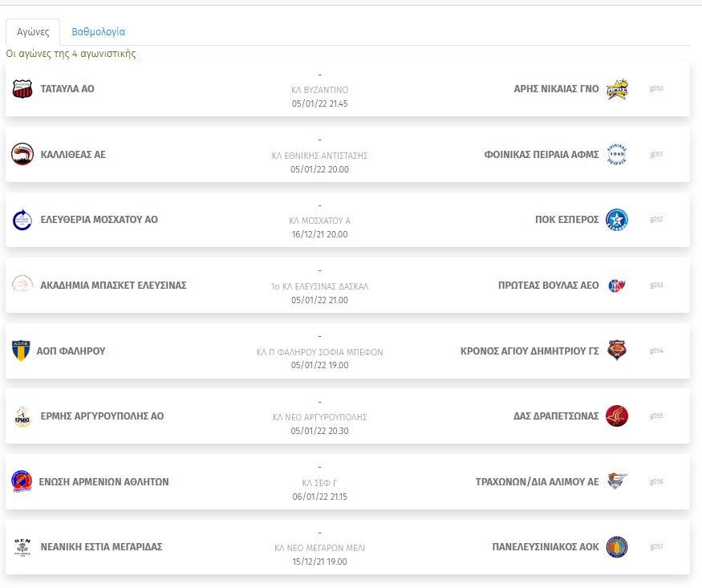
Task: Click the ΤΑΤΑΥΛΑ ΑΟ team logo
Action: coord(22,88)
